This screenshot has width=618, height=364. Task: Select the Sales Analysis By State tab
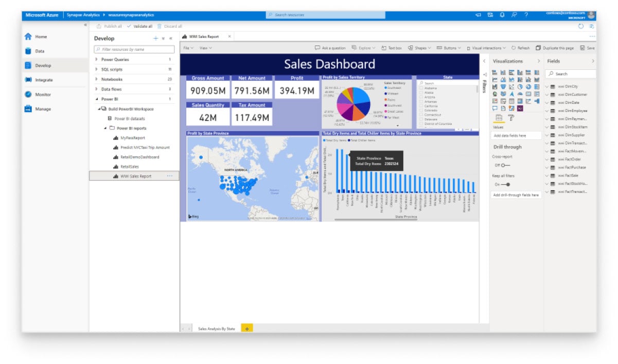[216, 329]
